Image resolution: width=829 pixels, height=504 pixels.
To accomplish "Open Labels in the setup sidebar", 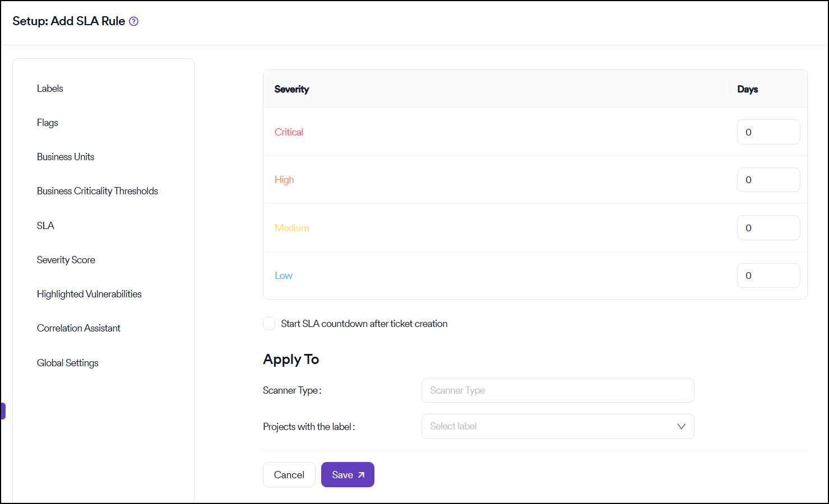I will (x=50, y=88).
